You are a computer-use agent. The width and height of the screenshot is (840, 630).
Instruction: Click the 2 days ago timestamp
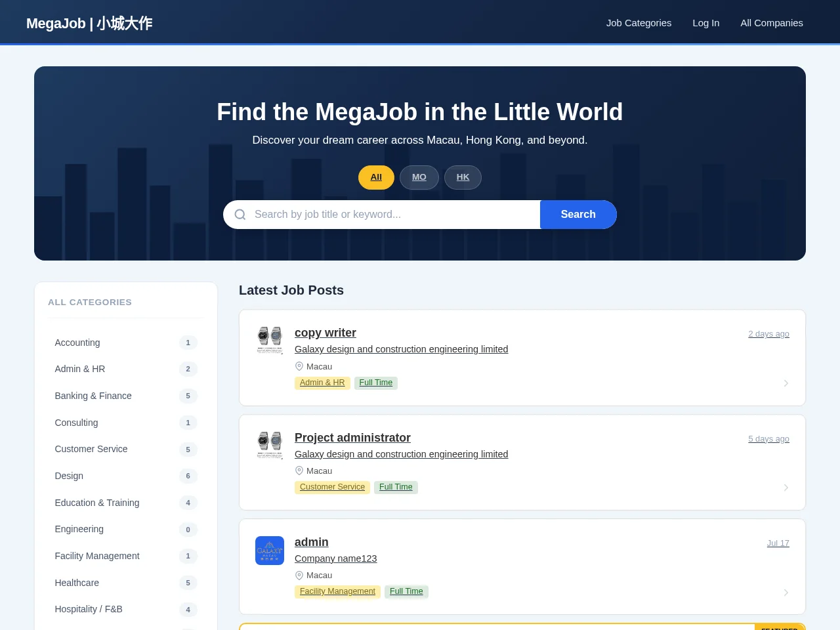768,334
